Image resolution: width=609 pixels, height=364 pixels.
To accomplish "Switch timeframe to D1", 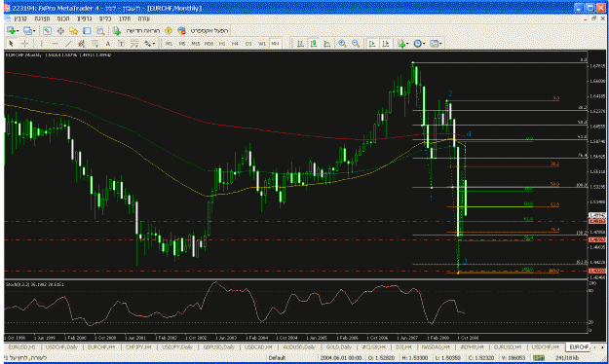I will click(248, 44).
